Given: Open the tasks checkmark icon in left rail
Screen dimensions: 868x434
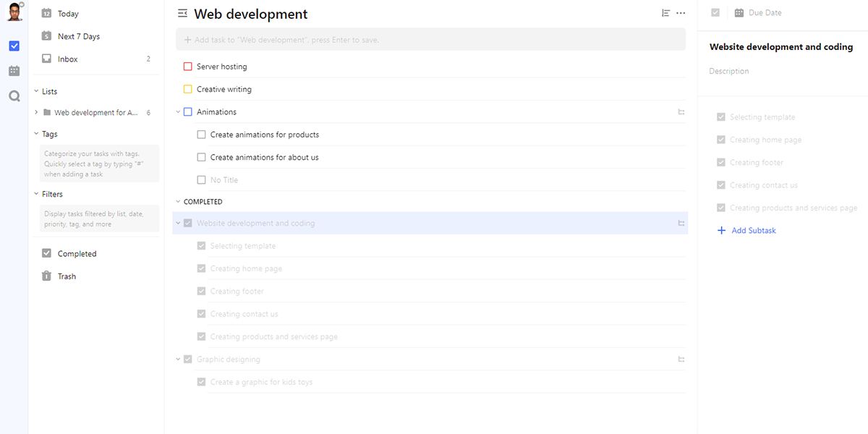Looking at the screenshot, I should coord(14,46).
